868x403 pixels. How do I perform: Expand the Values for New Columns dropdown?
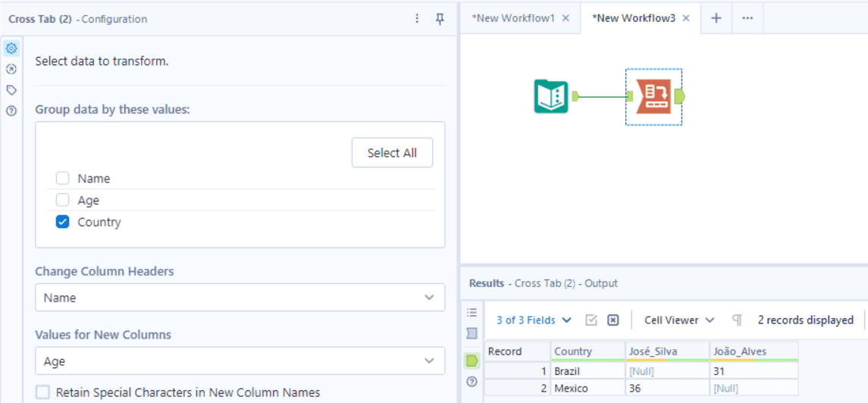coord(240,361)
